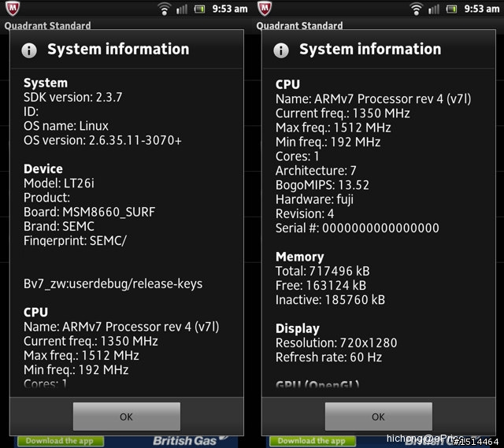
Task: Tap battery icon in left status bar
Action: [199, 9]
